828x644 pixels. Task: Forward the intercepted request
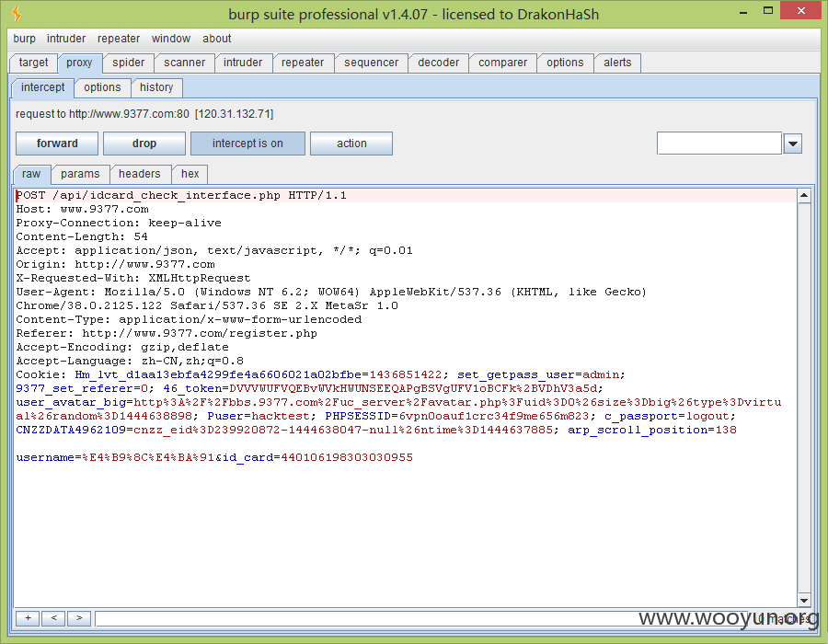click(57, 144)
